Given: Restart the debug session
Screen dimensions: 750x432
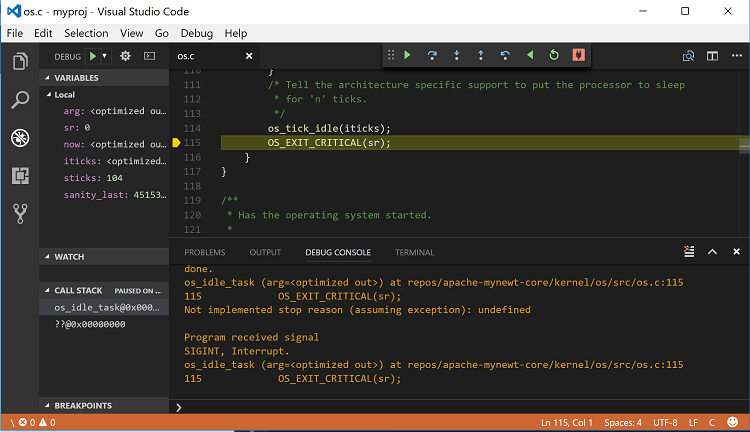Looking at the screenshot, I should click(554, 55).
